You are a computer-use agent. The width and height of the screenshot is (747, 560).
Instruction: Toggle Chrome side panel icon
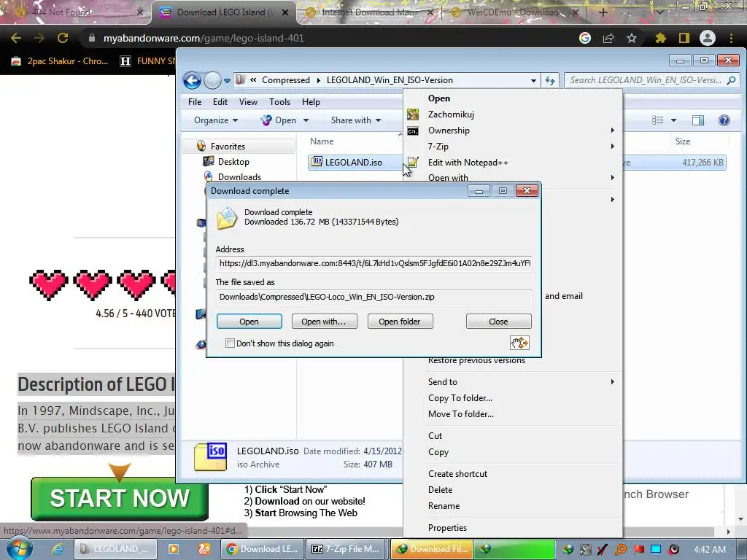pyautogui.click(x=684, y=38)
